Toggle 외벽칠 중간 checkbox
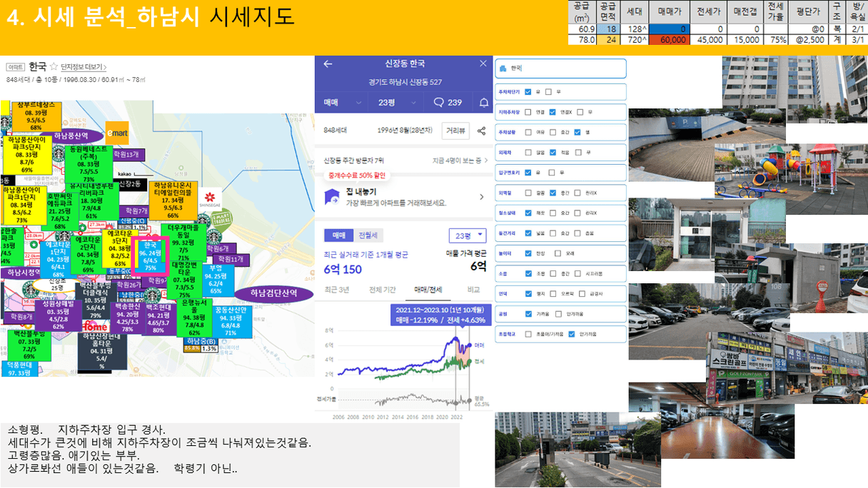 (x=552, y=193)
